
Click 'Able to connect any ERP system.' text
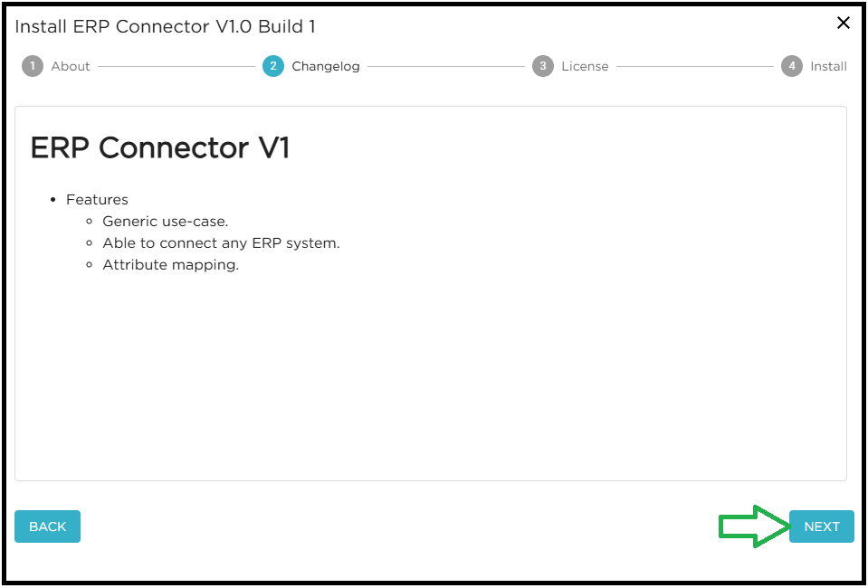click(x=221, y=243)
